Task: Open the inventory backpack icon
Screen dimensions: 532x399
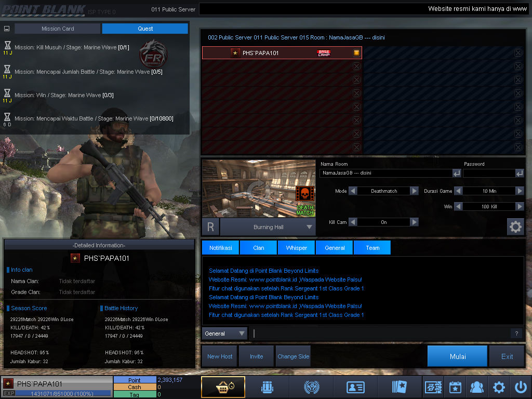Action: (267, 387)
